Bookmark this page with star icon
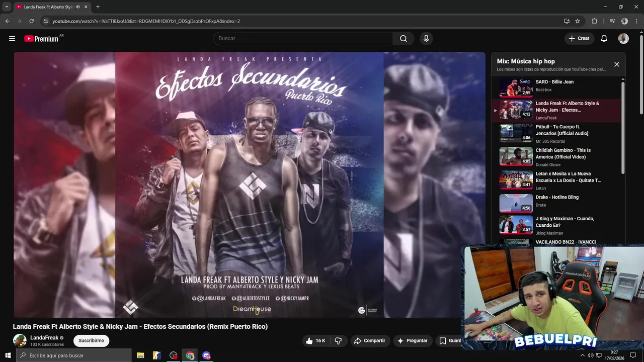Image resolution: width=644 pixels, height=362 pixels. (578, 21)
